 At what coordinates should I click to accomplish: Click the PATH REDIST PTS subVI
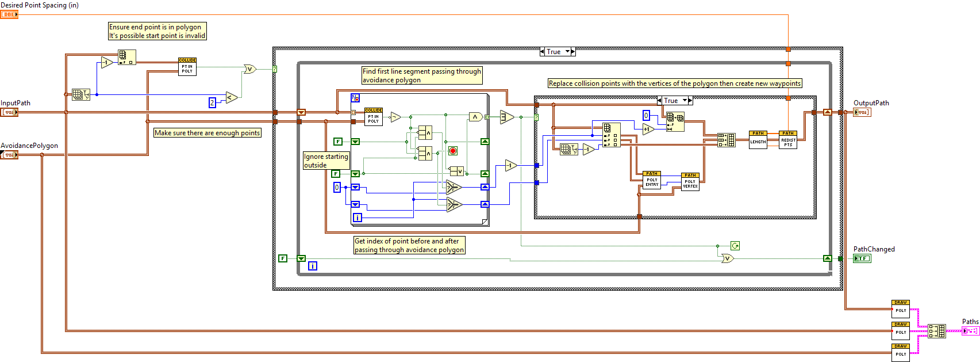[788, 140]
